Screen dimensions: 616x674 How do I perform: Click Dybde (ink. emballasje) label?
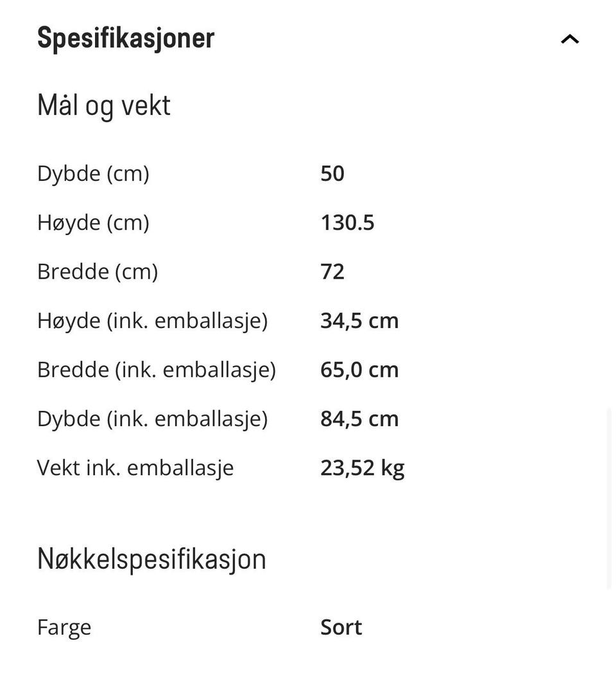tap(153, 419)
